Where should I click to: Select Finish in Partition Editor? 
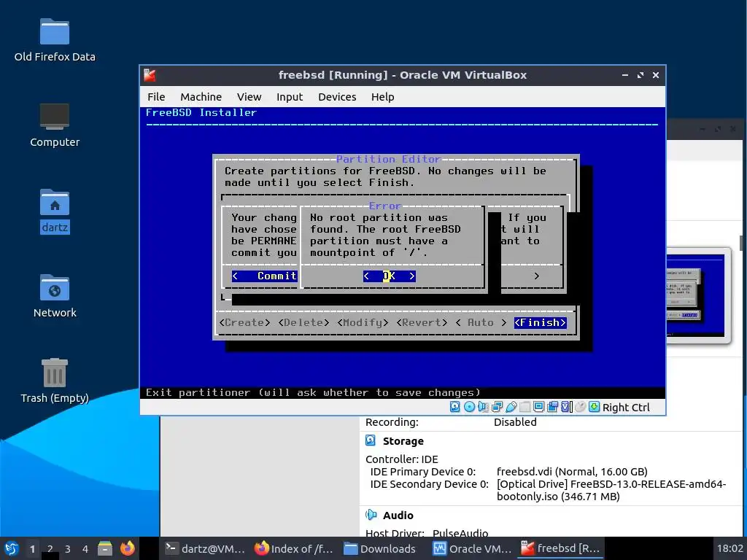(541, 322)
